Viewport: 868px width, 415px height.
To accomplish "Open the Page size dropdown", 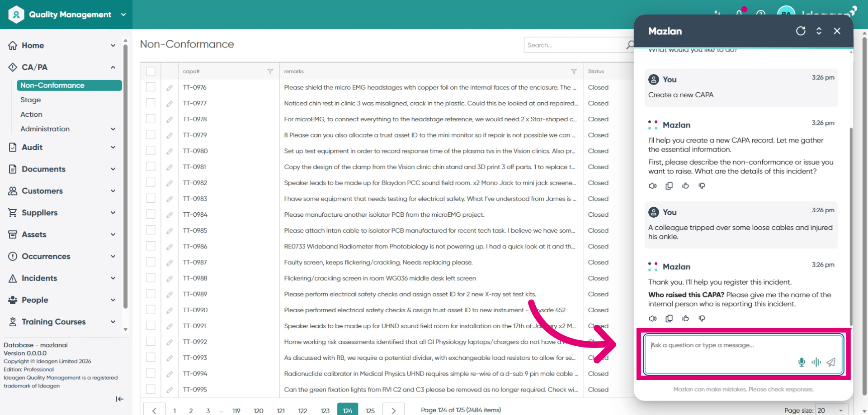I will click(832, 410).
